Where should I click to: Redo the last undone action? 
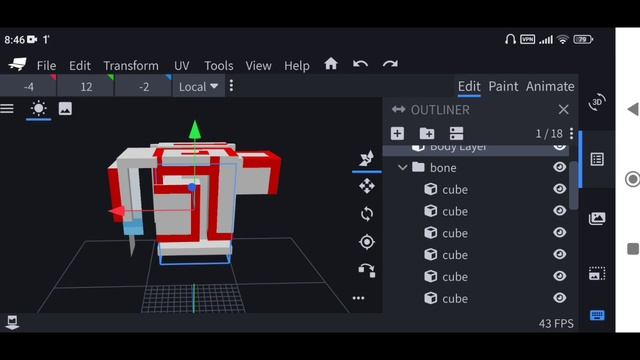390,64
